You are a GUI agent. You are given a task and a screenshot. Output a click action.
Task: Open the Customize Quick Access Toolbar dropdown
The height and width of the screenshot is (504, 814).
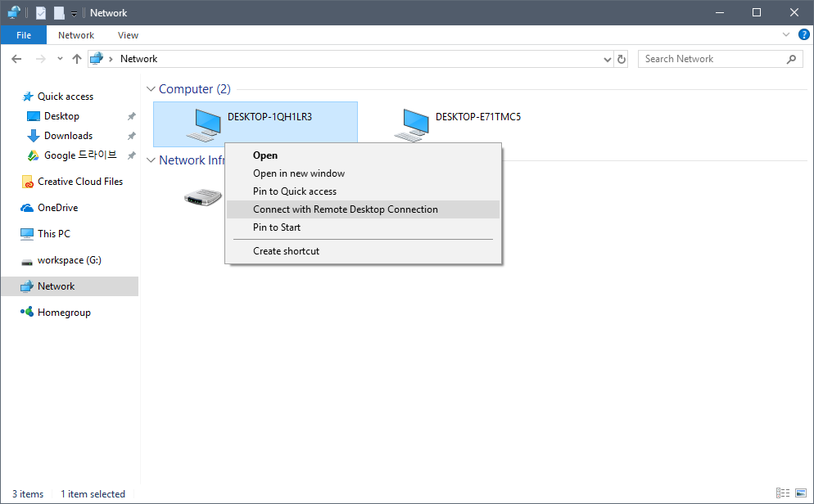[x=75, y=13]
